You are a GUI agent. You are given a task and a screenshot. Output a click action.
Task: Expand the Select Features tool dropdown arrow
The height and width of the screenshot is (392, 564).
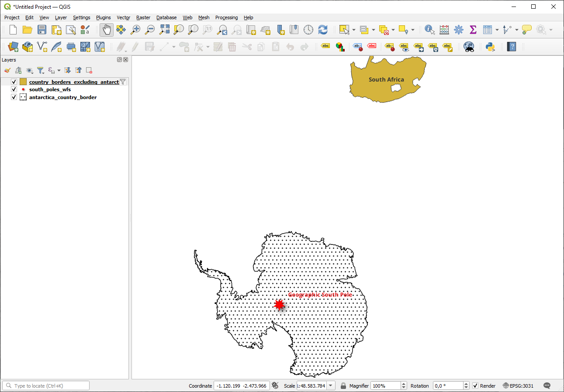click(353, 30)
